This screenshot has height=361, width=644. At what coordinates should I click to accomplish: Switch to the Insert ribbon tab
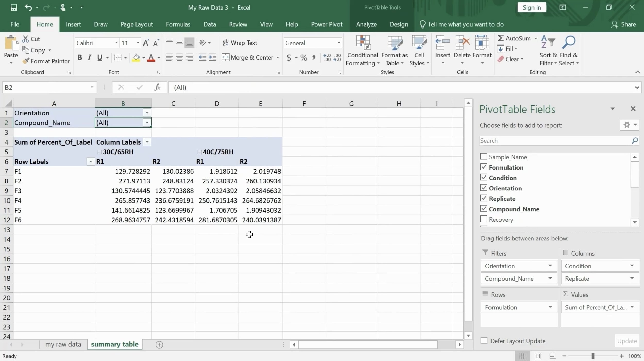[73, 24]
